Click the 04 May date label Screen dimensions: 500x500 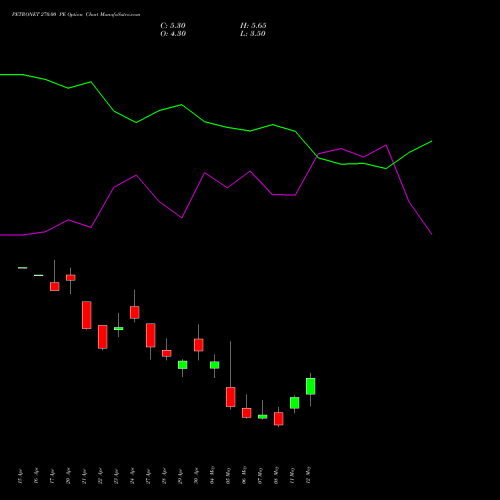tap(212, 475)
